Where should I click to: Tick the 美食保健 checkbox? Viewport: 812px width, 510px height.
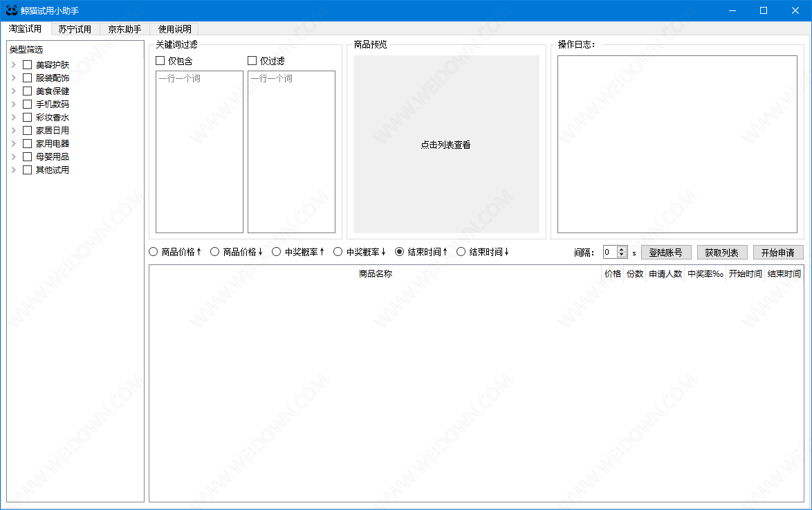pos(28,91)
